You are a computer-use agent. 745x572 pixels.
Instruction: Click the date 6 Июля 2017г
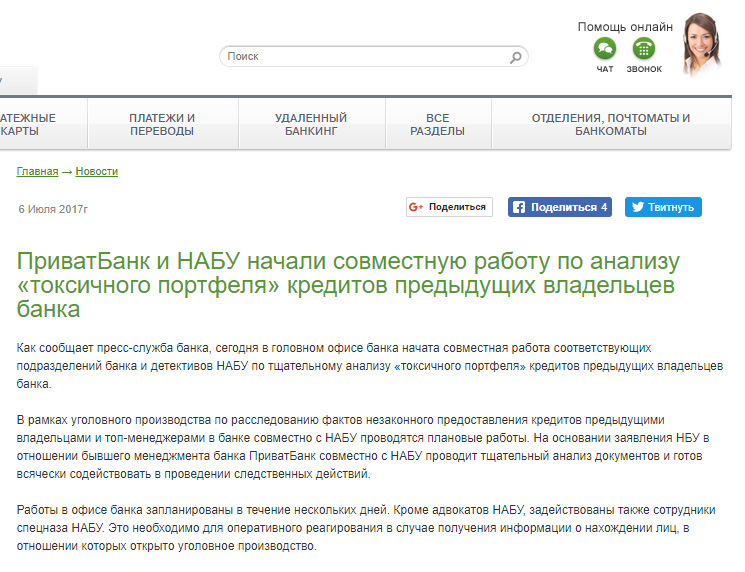point(53,209)
